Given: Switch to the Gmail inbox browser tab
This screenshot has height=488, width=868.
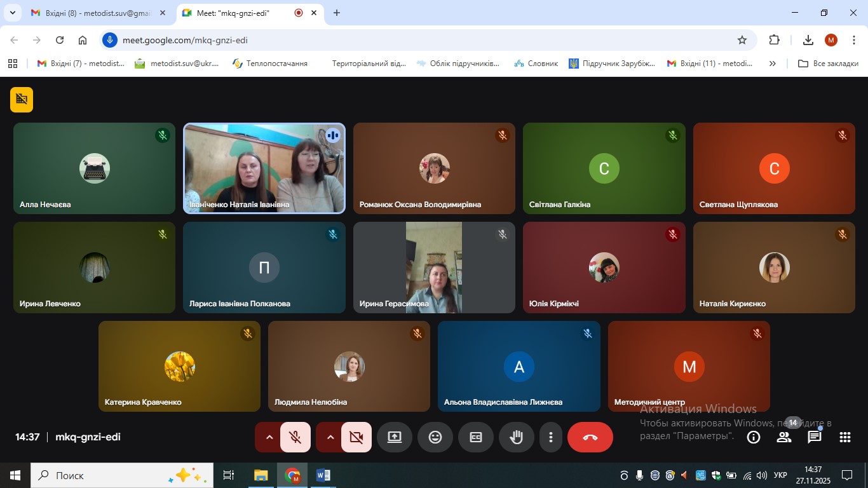Looking at the screenshot, I should [95, 13].
